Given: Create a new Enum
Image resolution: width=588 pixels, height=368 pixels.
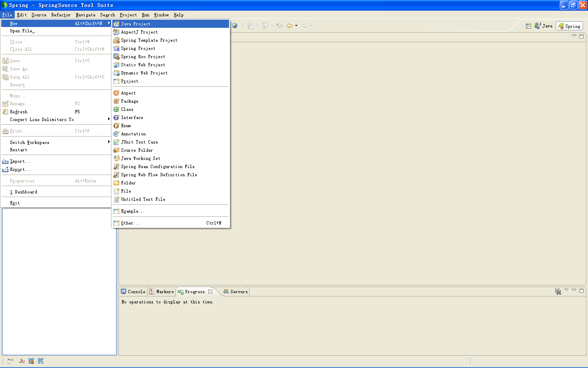Looking at the screenshot, I should tap(171, 126).
